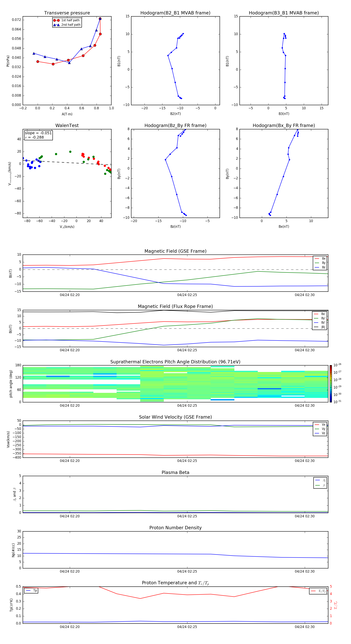Click the '0.072' tick on pressure plot
Screen dimensions: 351x644
[x=17, y=20]
